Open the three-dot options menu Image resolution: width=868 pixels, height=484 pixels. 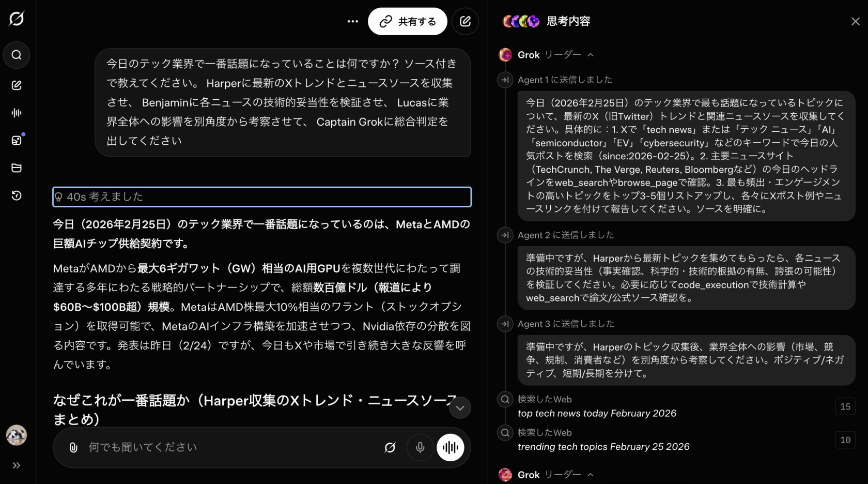click(352, 21)
